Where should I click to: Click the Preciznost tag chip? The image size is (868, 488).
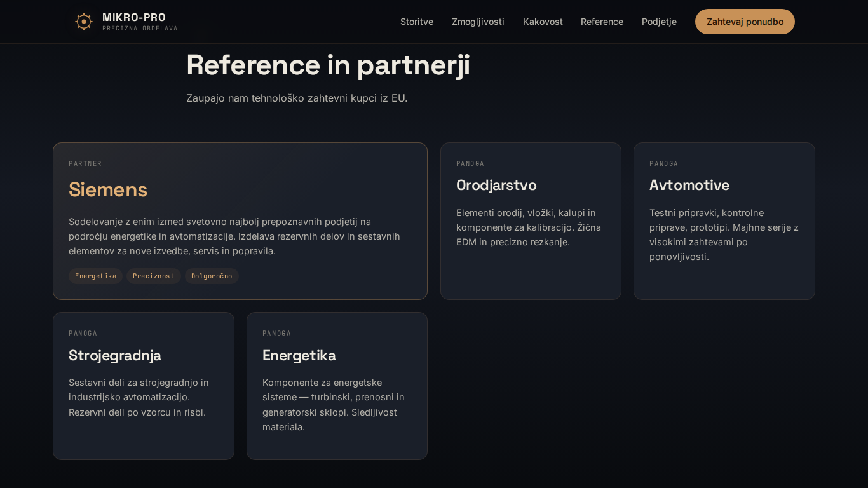coord(153,276)
